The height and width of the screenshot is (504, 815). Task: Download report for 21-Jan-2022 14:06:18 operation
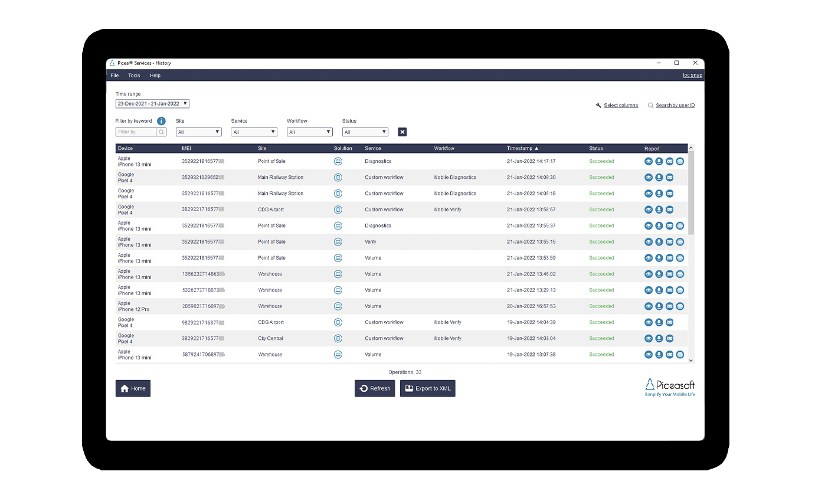659,194
